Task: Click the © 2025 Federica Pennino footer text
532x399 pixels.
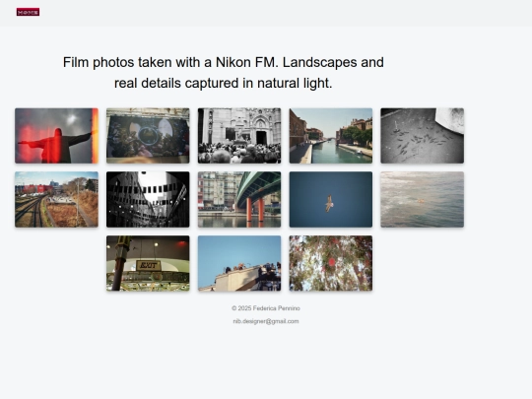Action: click(266, 308)
